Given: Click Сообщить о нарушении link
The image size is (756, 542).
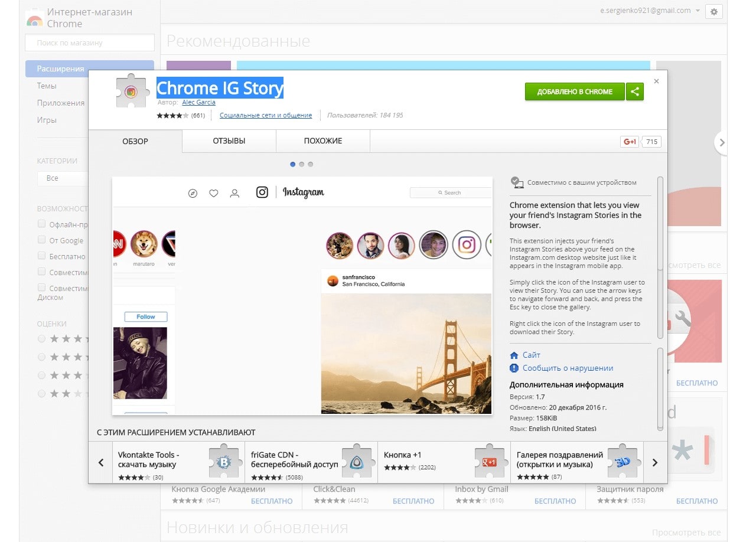Looking at the screenshot, I should 568,368.
